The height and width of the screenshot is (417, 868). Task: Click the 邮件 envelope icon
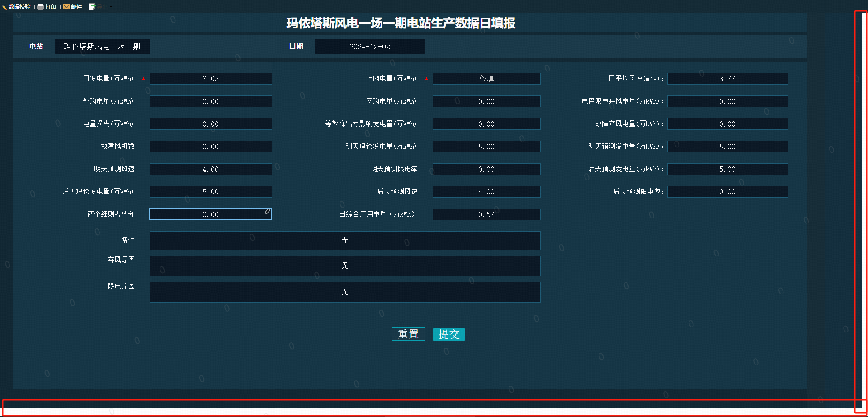point(66,7)
